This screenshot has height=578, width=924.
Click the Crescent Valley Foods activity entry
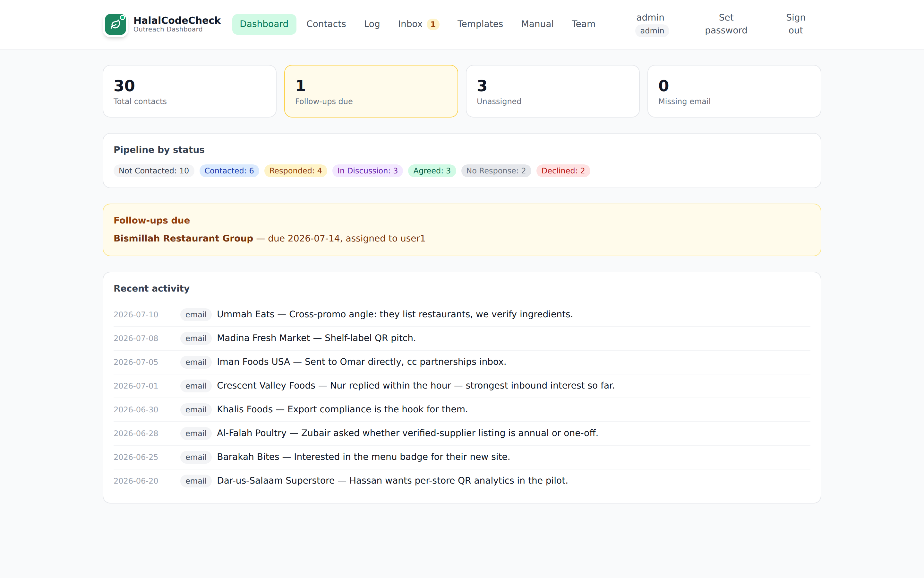[462, 386]
